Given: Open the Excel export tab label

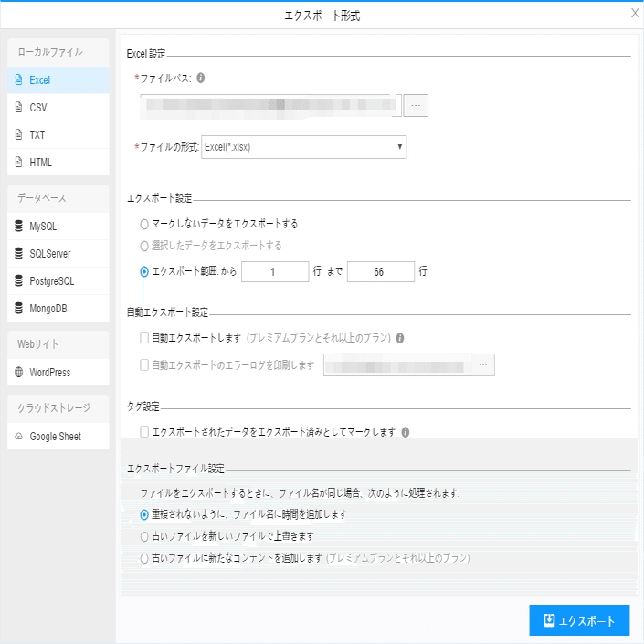Looking at the screenshot, I should (x=58, y=80).
